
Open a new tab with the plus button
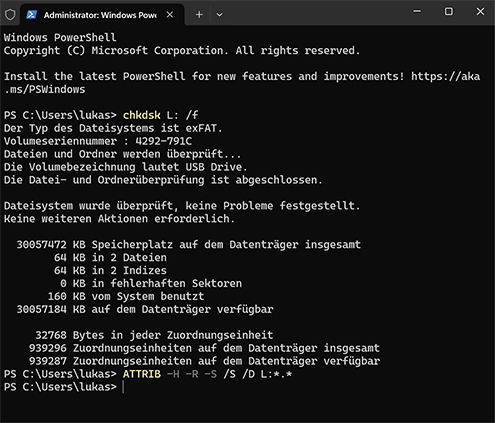coord(199,15)
